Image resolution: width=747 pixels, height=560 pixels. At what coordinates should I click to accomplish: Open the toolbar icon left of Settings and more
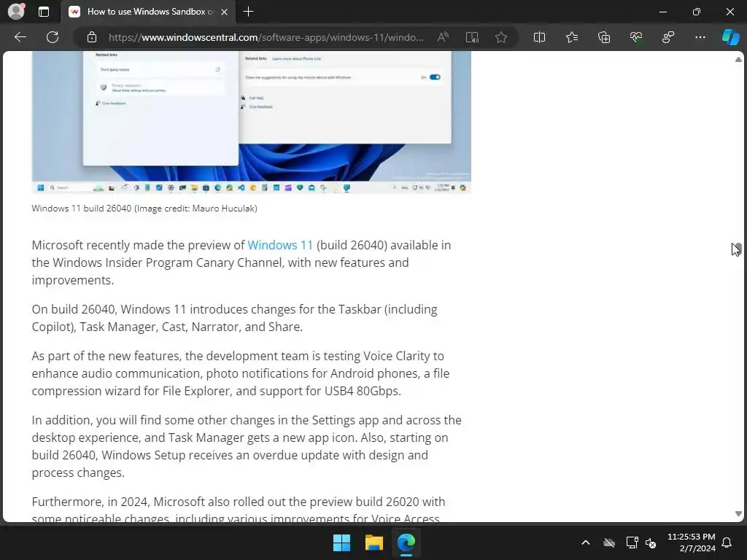[668, 37]
